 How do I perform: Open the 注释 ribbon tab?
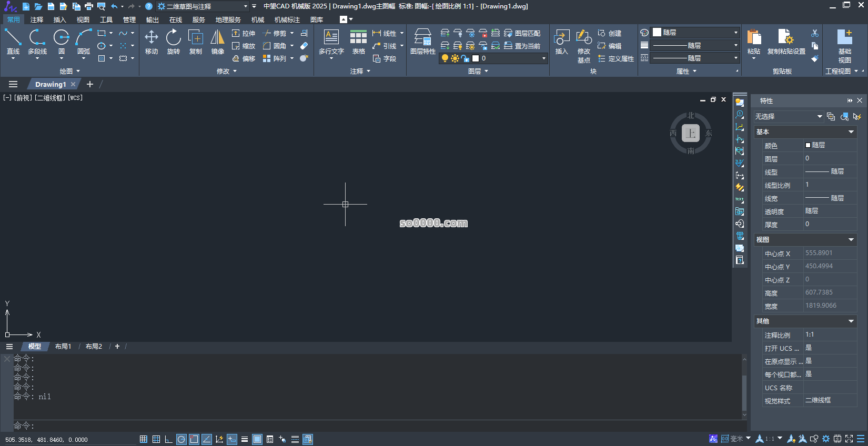click(x=37, y=20)
